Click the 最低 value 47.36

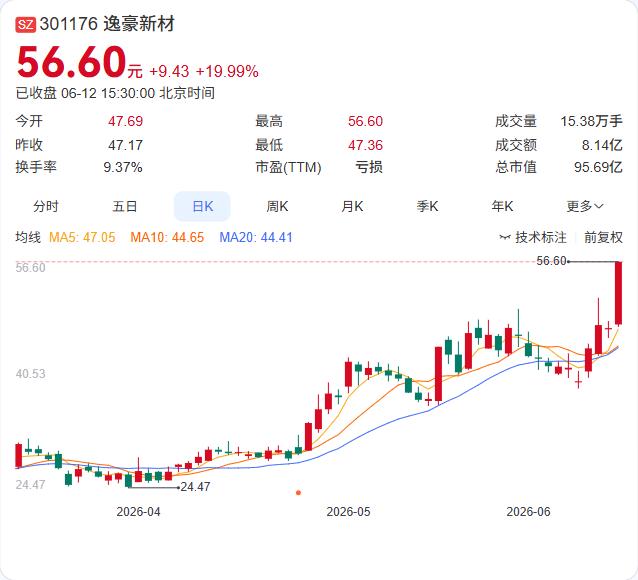pyautogui.click(x=365, y=145)
